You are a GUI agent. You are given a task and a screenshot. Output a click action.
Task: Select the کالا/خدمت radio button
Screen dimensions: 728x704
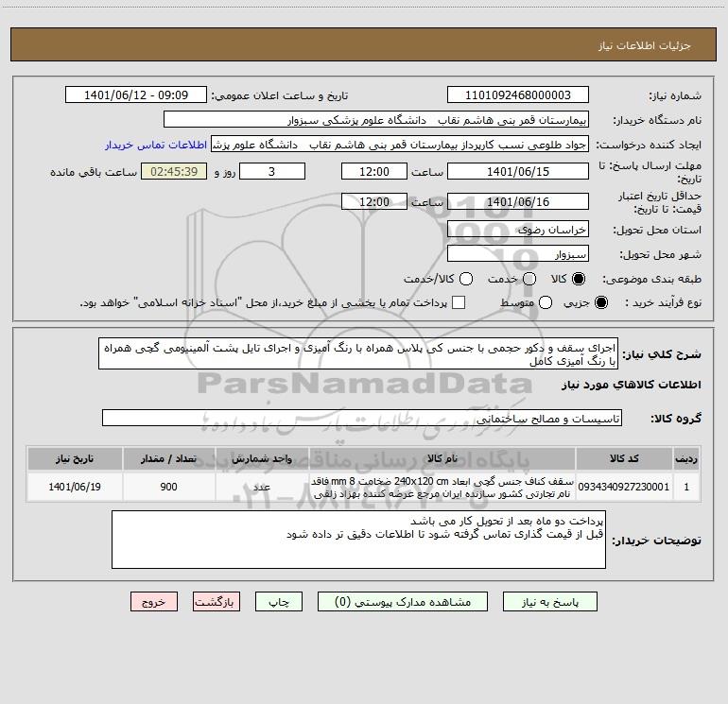point(466,279)
